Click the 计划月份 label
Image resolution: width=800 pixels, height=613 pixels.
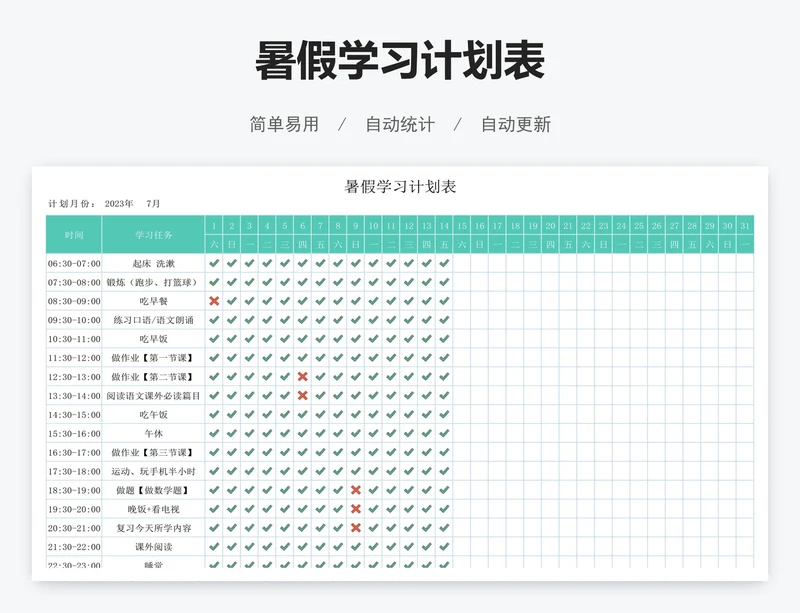point(72,204)
